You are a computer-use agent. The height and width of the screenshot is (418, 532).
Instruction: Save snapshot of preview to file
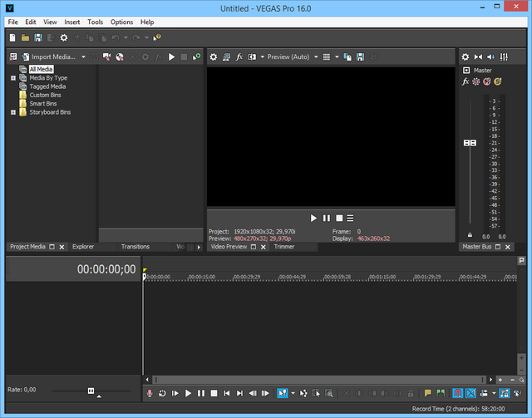[x=361, y=57]
